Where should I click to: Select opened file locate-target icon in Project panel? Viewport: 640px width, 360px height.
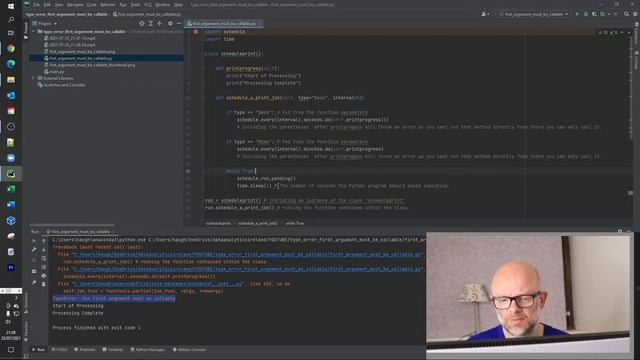click(x=142, y=23)
